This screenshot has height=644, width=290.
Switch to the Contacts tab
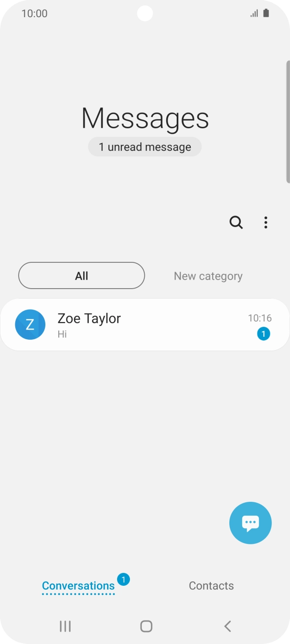[211, 585]
